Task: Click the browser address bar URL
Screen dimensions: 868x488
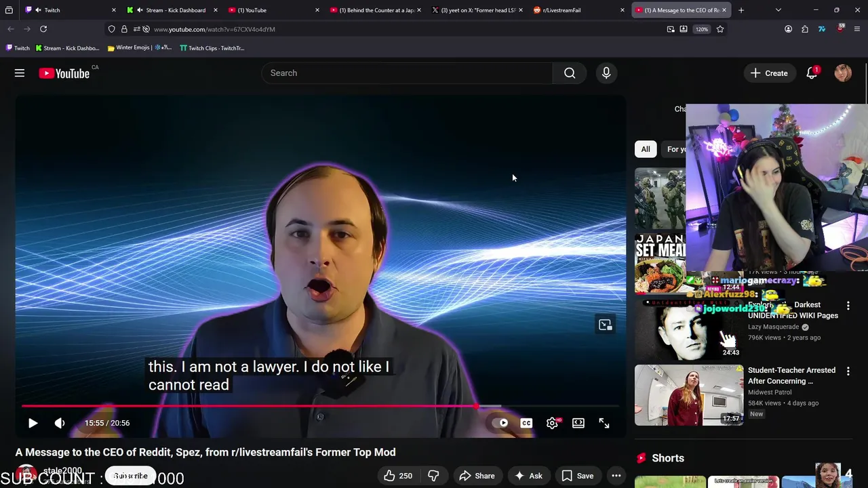Action: pos(214,29)
